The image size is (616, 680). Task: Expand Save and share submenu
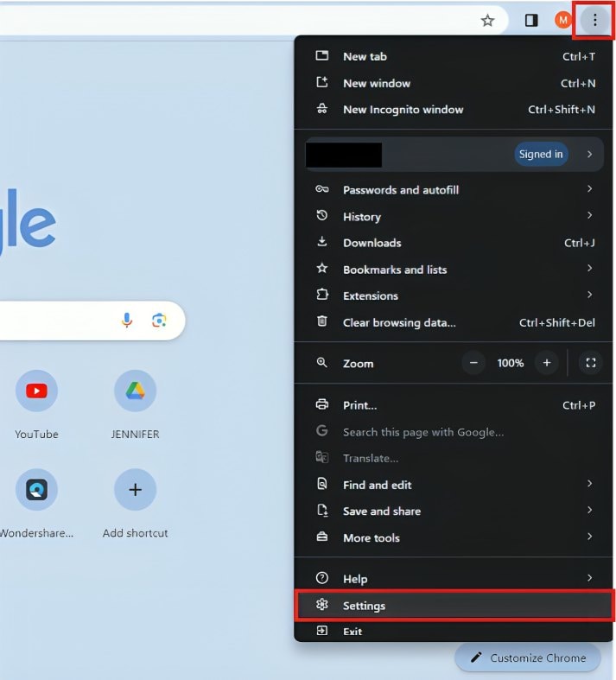click(x=589, y=510)
